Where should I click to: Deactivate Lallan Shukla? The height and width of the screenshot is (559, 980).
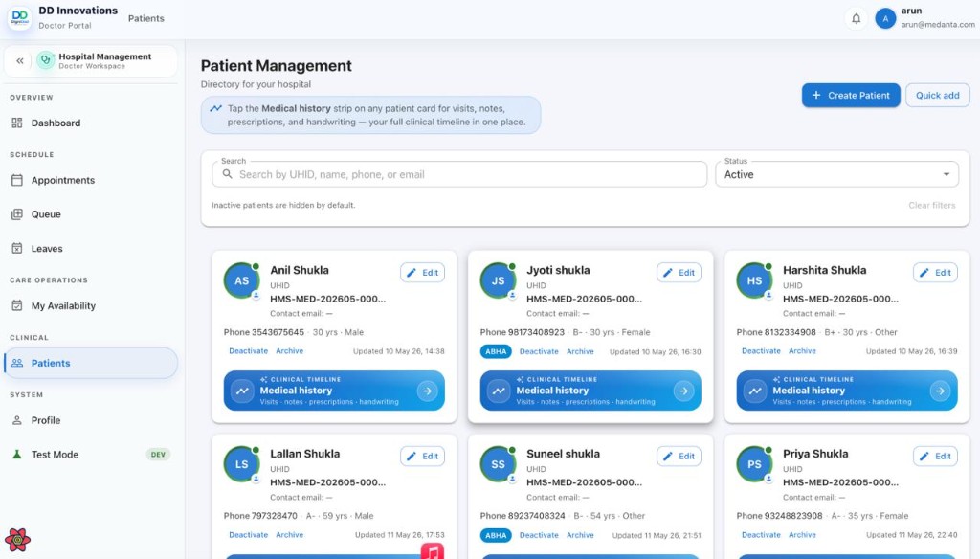click(248, 535)
